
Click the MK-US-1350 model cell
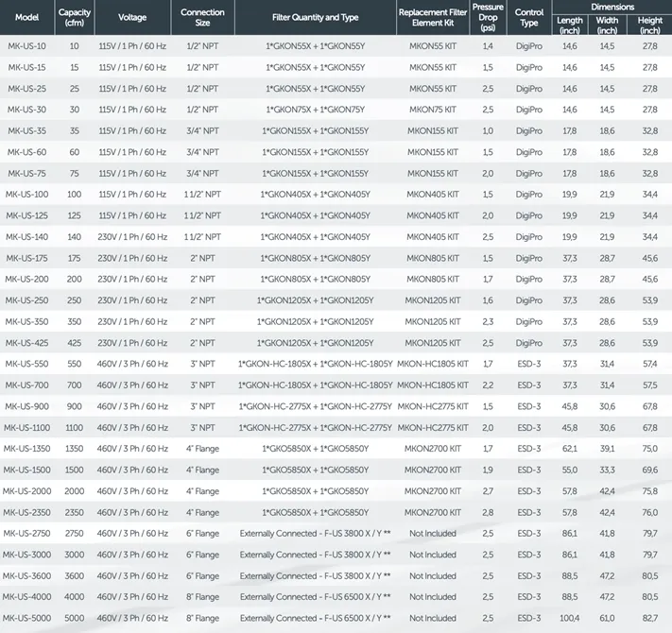click(x=26, y=449)
